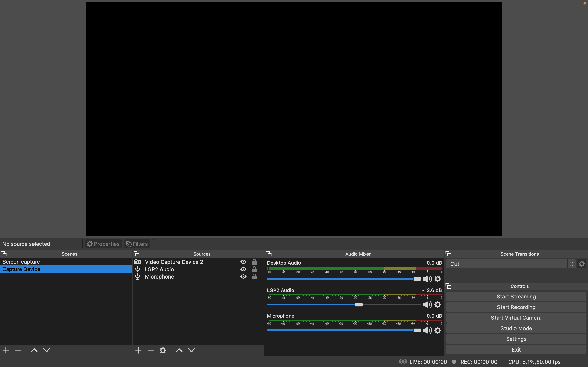Move scene down with arrow icon
Viewport: 588px width, 367px height.
46,350
